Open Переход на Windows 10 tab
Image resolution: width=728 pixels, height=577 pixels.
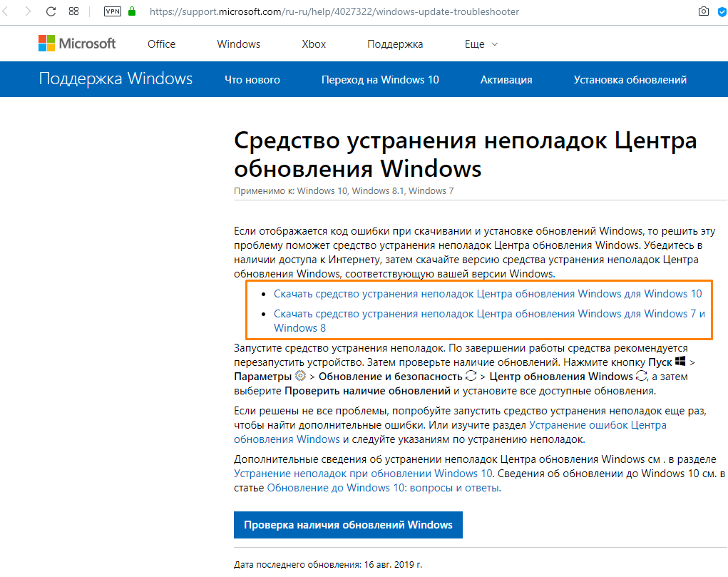click(380, 80)
